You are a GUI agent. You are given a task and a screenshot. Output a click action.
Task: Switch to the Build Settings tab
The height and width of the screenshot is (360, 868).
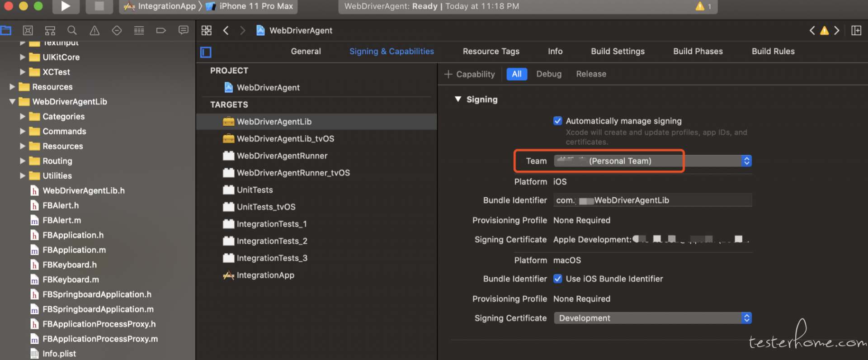click(x=618, y=52)
